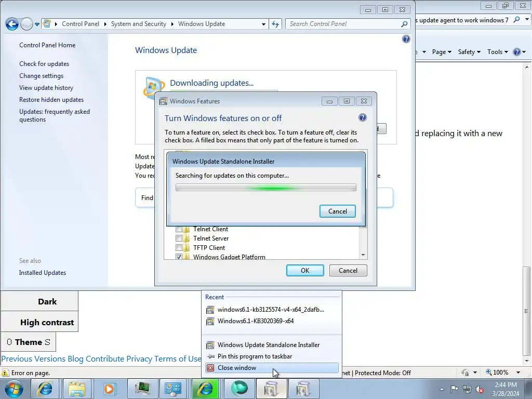Open the zoom level dropdown arrow

pyautogui.click(x=518, y=373)
